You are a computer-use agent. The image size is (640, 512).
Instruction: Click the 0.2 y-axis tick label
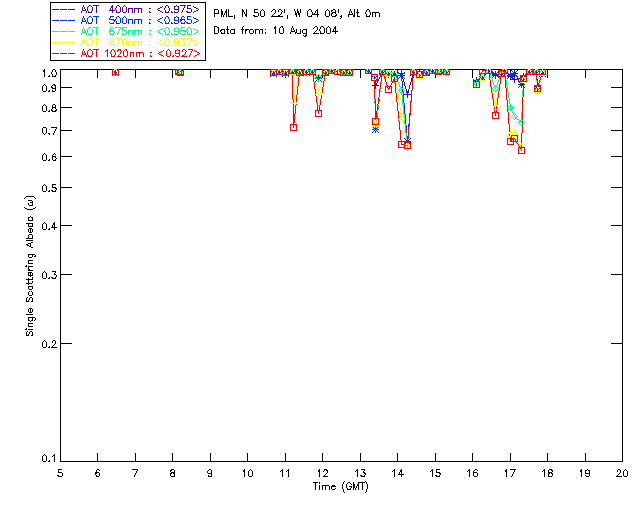point(49,344)
